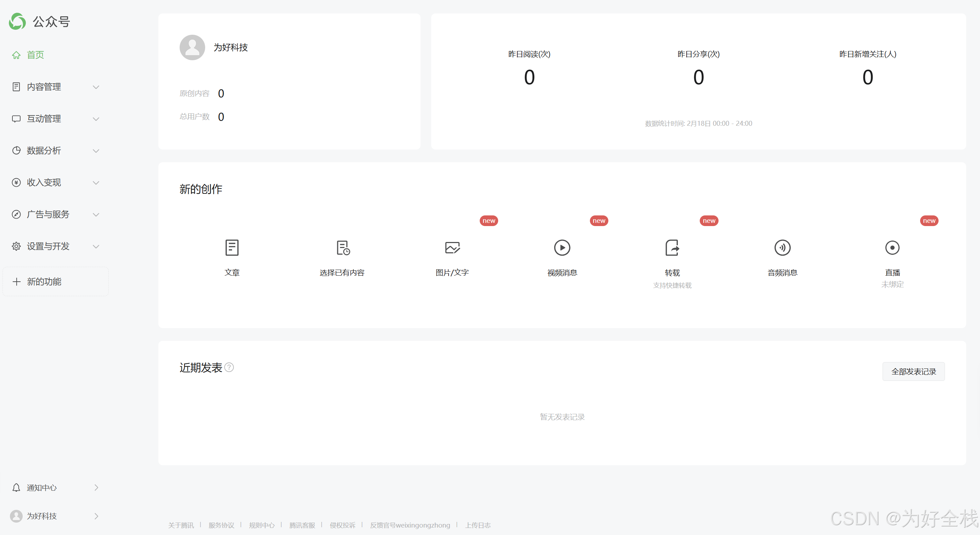
Task: Create a 视频消息 video message
Action: (x=562, y=248)
